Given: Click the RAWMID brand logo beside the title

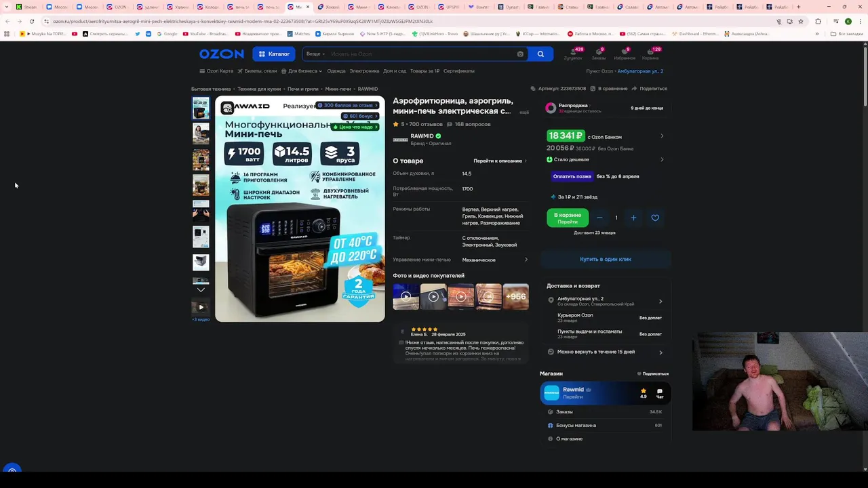Looking at the screenshot, I should pyautogui.click(x=400, y=139).
